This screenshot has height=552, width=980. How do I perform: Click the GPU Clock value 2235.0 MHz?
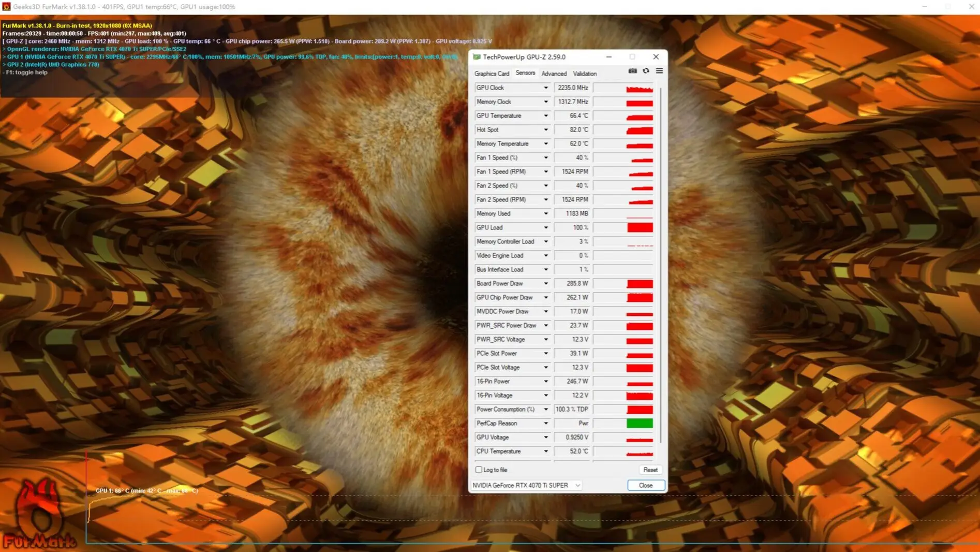click(572, 88)
